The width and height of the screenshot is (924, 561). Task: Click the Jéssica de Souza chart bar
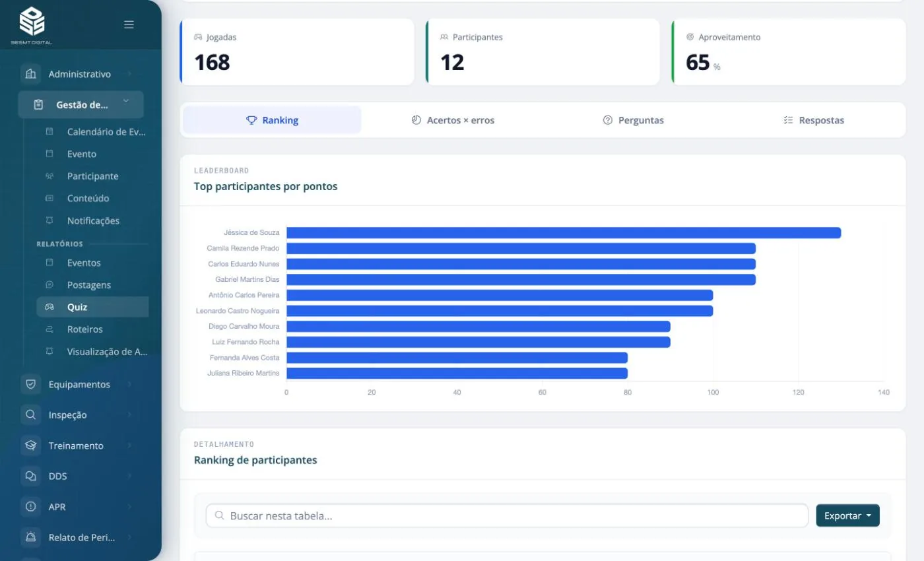[564, 232]
